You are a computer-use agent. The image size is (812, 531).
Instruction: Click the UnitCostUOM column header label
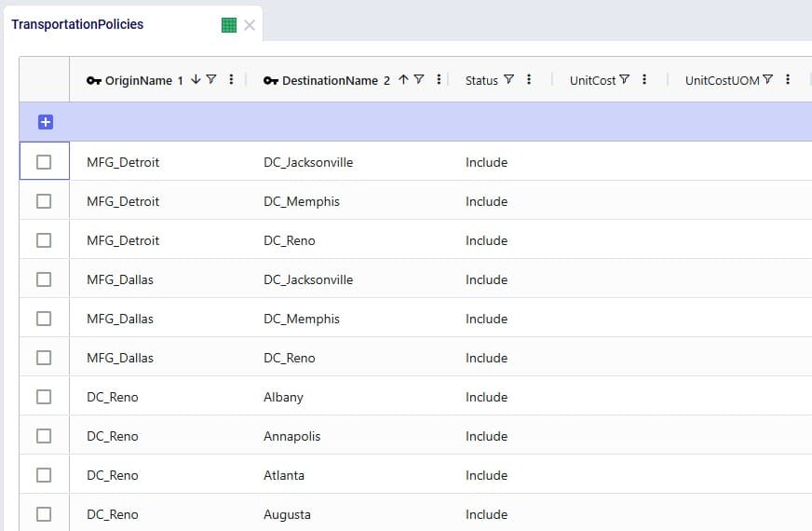tap(722, 80)
